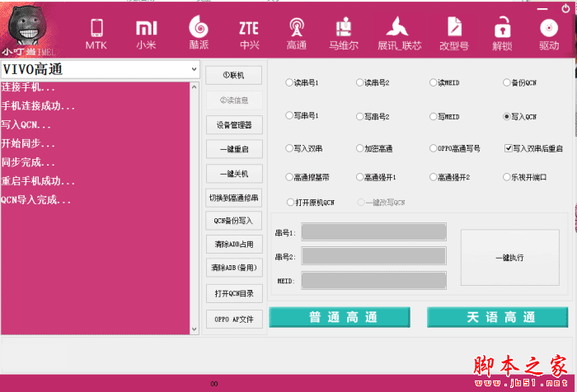
Task: Click the 串号2 input field
Action: [x=374, y=256]
